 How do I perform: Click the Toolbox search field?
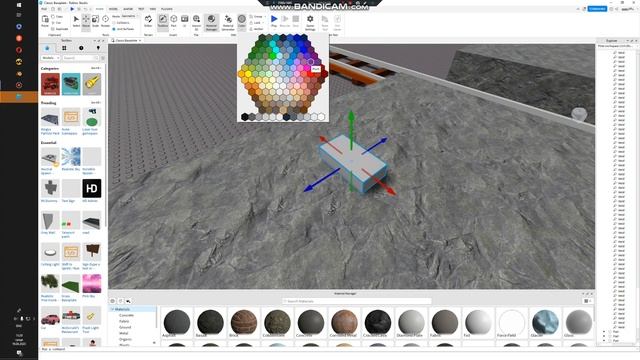pyautogui.click(x=80, y=58)
